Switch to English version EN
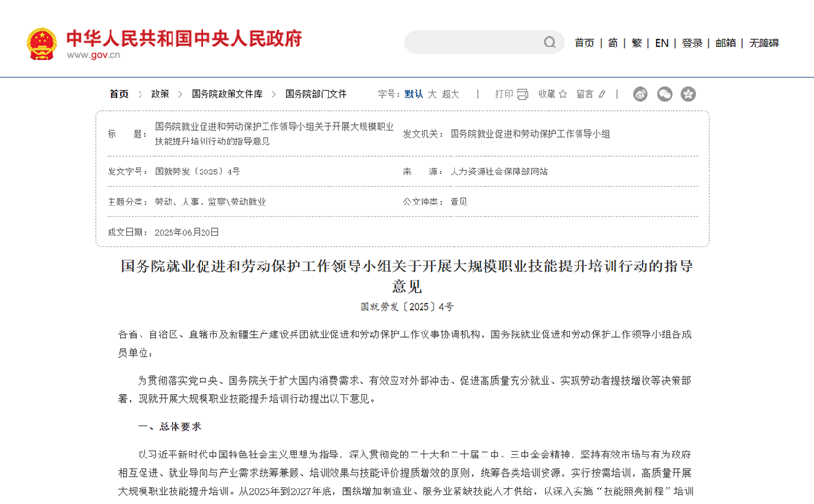Image resolution: width=814 pixels, height=504 pixels. tap(661, 43)
